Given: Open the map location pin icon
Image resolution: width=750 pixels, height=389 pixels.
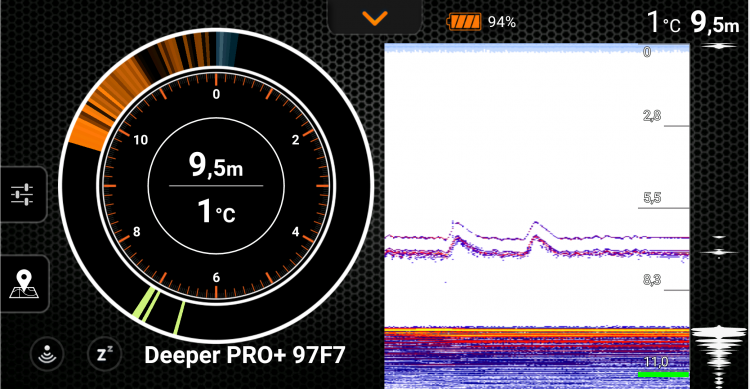Looking at the screenshot, I should pyautogui.click(x=24, y=284).
